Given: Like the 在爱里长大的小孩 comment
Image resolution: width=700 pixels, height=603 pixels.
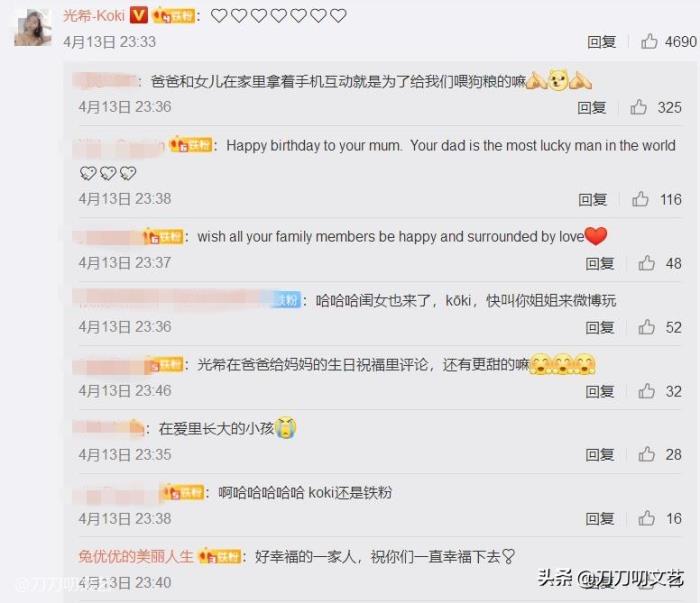Looking at the screenshot, I should [x=646, y=454].
